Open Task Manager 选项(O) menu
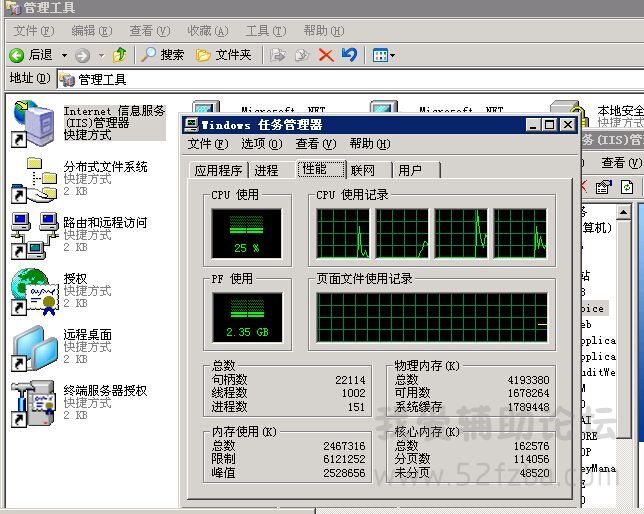644x514 pixels. coord(262,144)
